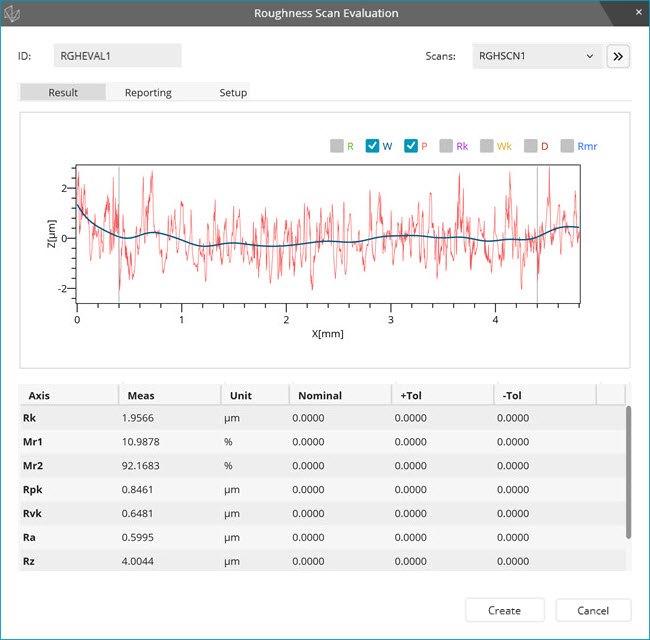Screen dimensions: 650x640
Task: Turn on the D checkbox
Action: 531,146
